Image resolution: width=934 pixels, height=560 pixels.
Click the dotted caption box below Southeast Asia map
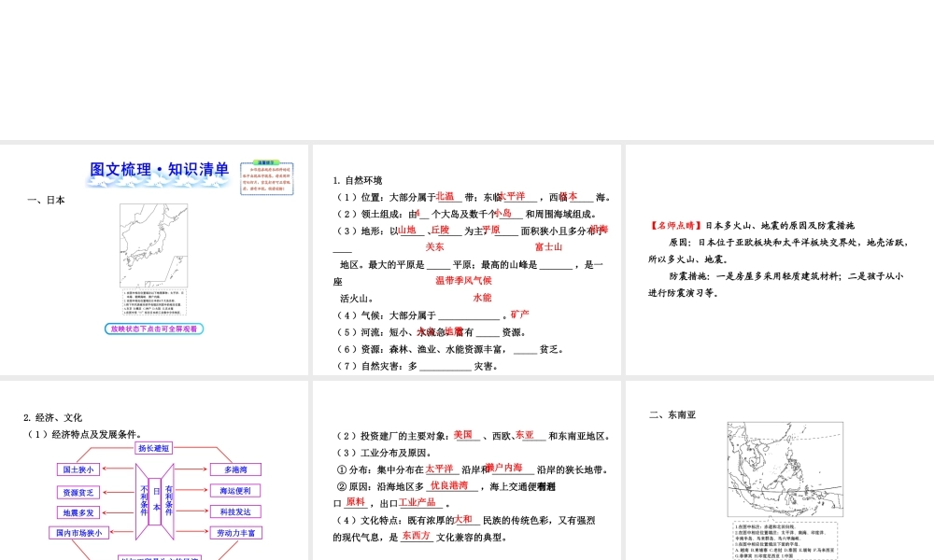click(x=785, y=540)
